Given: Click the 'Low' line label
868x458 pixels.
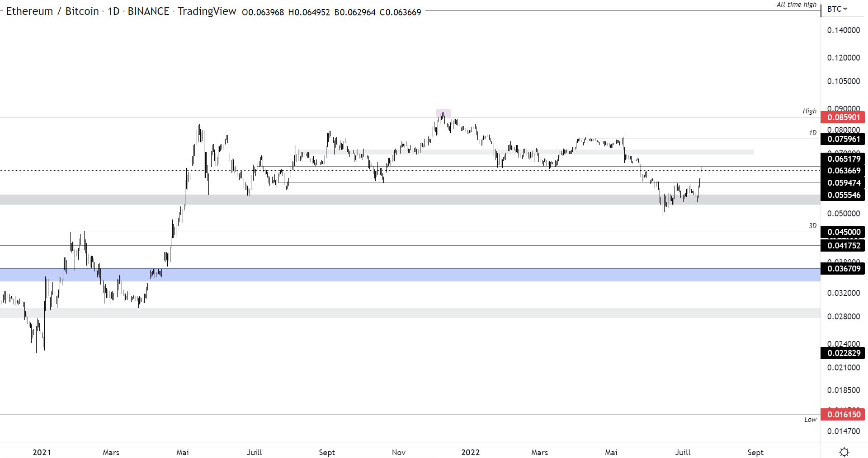Looking at the screenshot, I should [810, 420].
